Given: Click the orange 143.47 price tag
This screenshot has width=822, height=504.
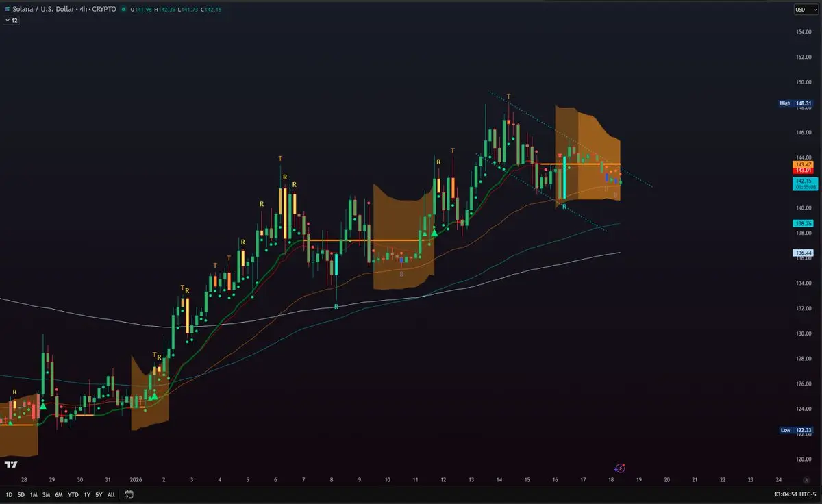Looking at the screenshot, I should tap(802, 165).
